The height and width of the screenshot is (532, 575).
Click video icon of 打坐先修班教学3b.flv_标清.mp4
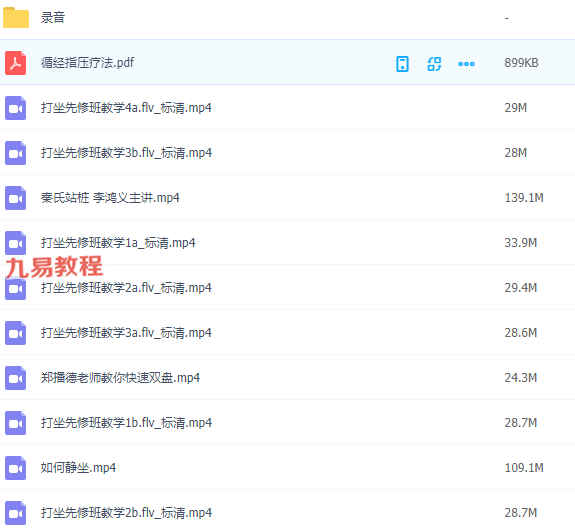tap(15, 153)
